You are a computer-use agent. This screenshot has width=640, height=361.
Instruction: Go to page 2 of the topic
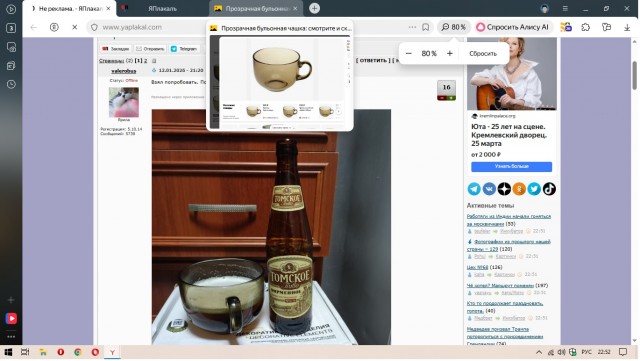pos(145,61)
